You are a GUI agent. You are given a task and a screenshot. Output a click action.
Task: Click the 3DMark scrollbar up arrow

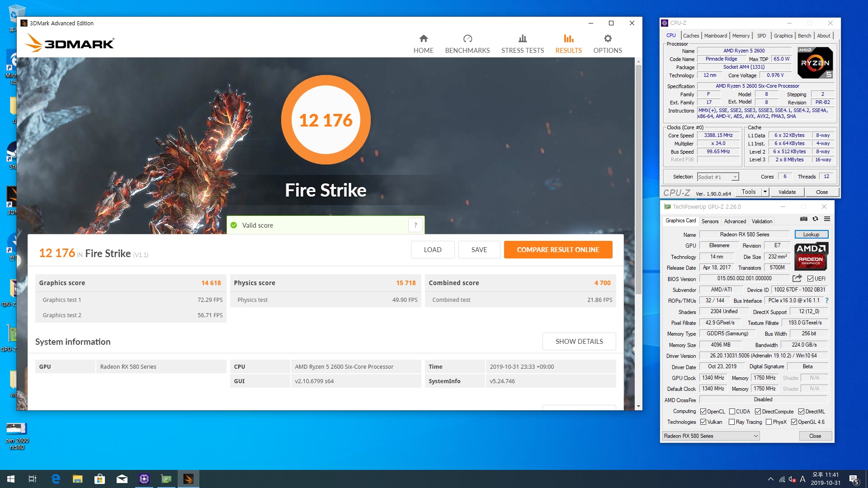point(638,61)
